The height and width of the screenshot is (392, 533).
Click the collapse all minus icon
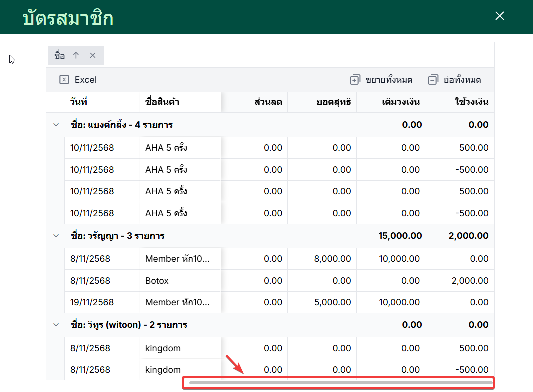point(433,80)
